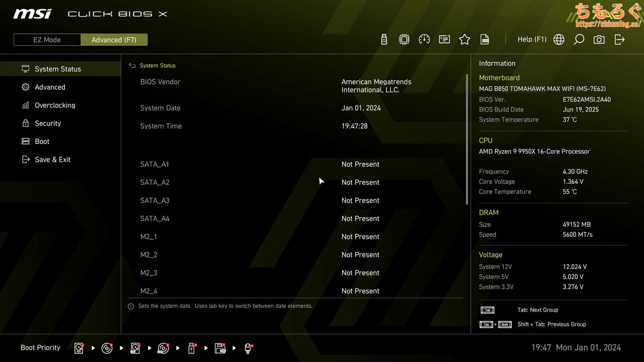The image size is (644, 362).
Task: Open Save & Exit in sidebar
Action: click(x=52, y=159)
